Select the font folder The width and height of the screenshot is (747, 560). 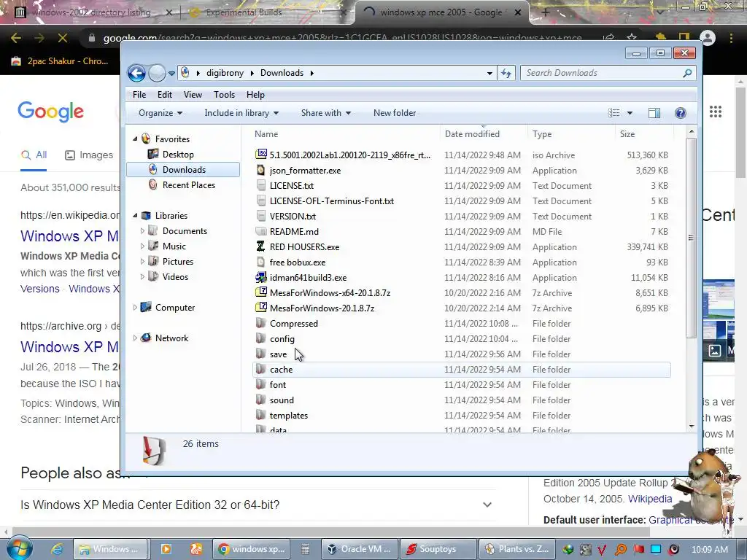click(x=278, y=385)
